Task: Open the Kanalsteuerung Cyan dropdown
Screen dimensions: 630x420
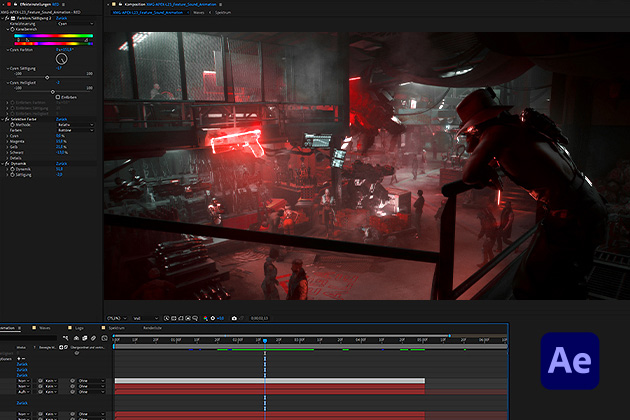Action: 75,24
